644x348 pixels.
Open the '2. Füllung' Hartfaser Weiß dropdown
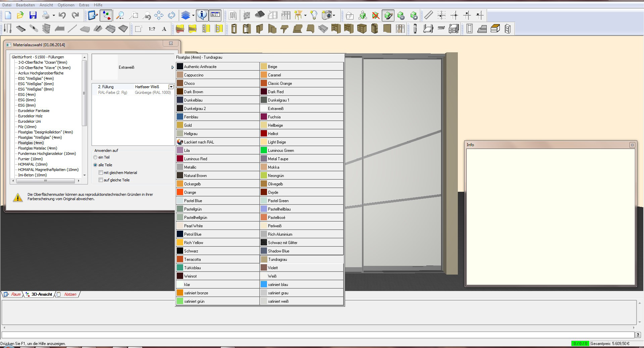pyautogui.click(x=171, y=87)
